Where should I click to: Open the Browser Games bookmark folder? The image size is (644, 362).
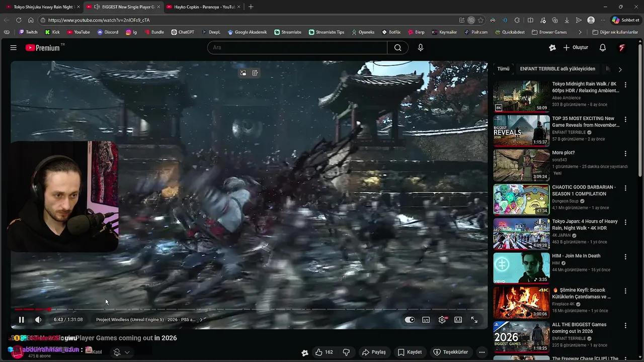coord(549,32)
